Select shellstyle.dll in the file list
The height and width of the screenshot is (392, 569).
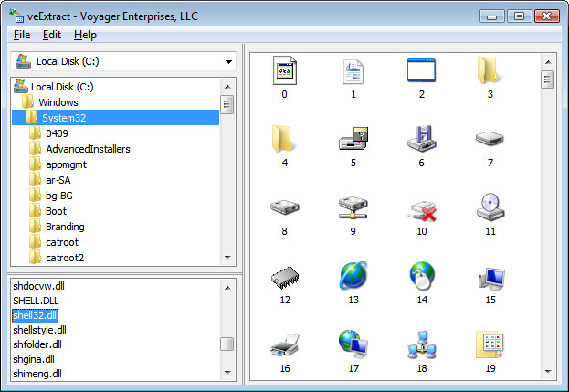[x=39, y=330]
